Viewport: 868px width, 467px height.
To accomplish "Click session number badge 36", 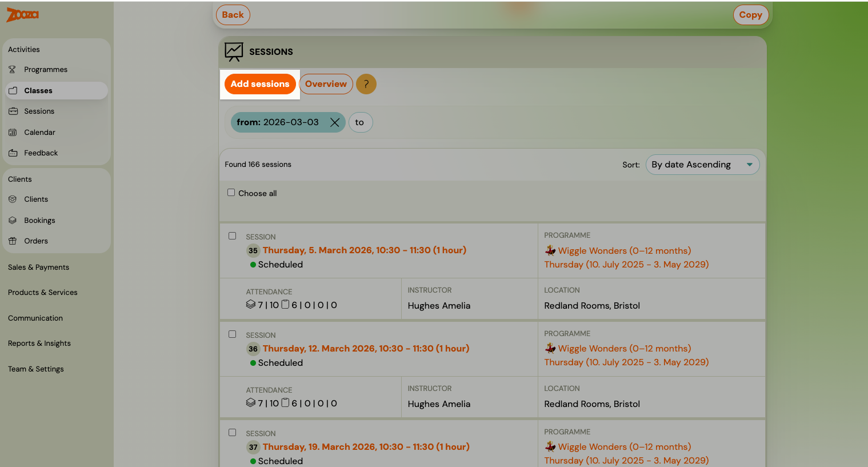I will [x=253, y=349].
